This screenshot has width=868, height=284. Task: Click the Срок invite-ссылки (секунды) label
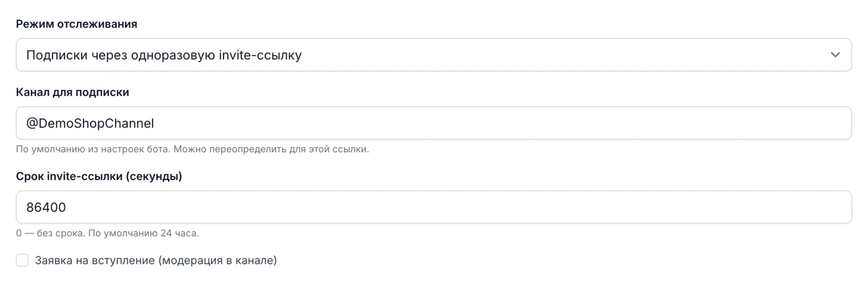(x=99, y=176)
